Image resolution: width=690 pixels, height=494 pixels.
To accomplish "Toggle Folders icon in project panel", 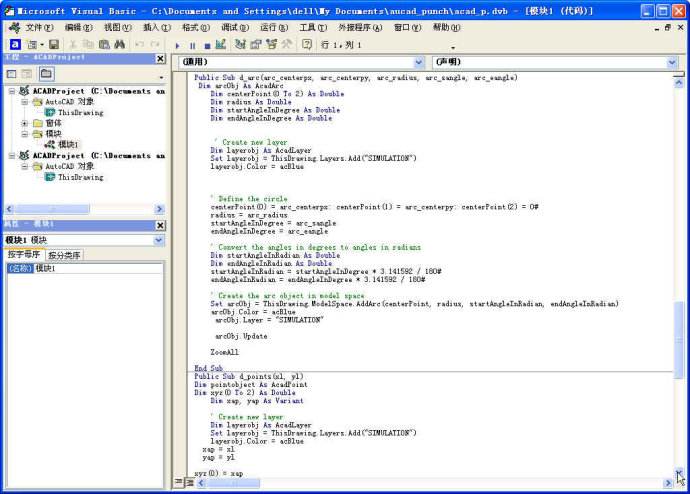I will click(x=46, y=74).
